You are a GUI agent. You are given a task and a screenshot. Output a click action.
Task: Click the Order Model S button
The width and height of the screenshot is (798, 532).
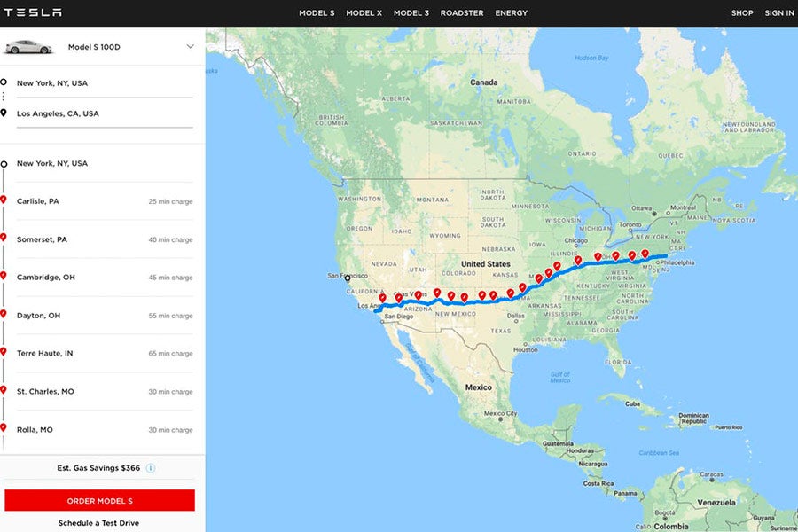pos(99,500)
